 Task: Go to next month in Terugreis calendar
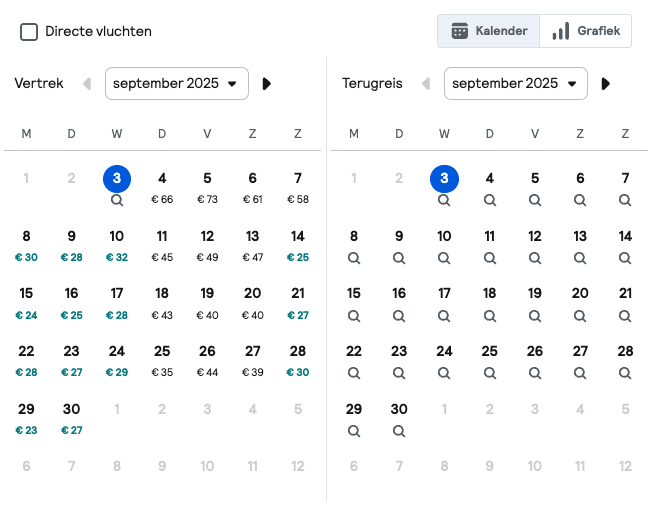(x=606, y=84)
